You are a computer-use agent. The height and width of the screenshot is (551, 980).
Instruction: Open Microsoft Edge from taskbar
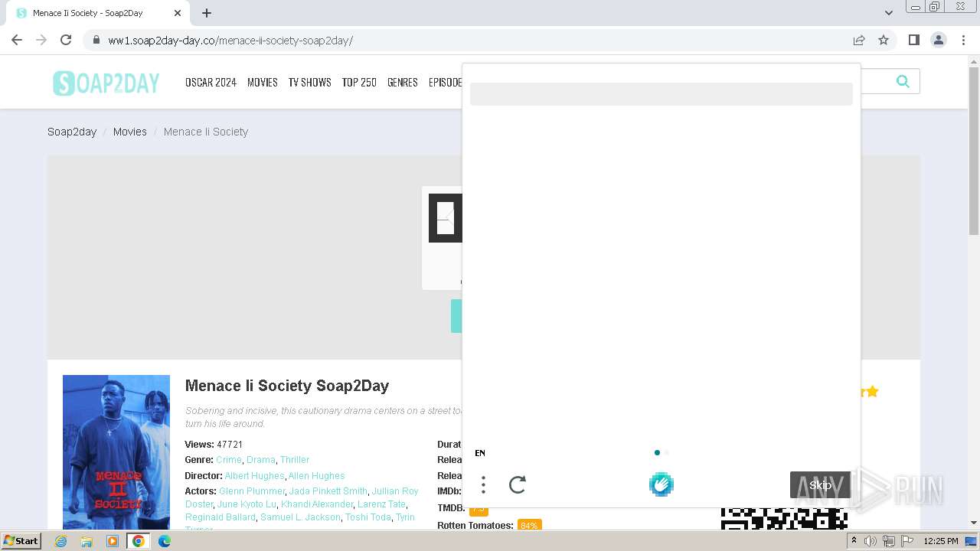pyautogui.click(x=165, y=541)
